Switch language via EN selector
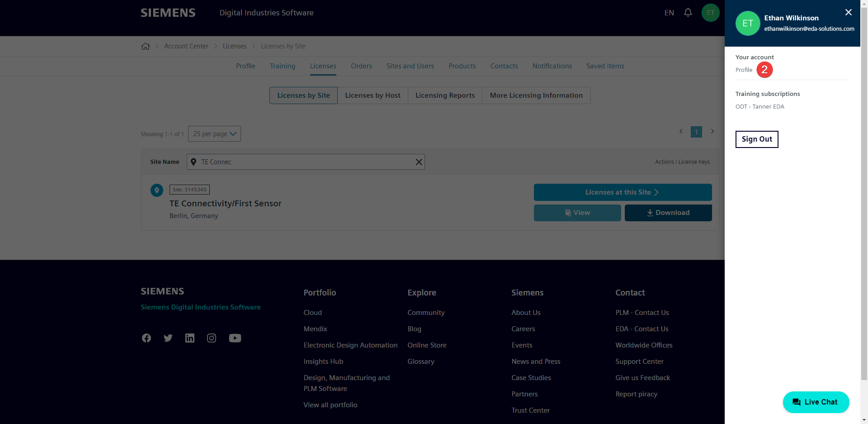Screen dimensions: 868x424 [x=669, y=13]
